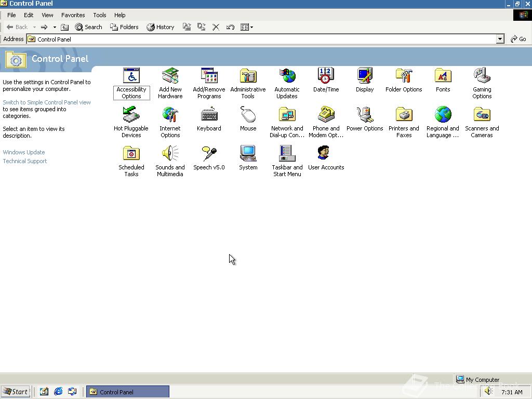Screen dimensions: 532x399
Task: Open Date/Time settings
Action: coord(326,80)
